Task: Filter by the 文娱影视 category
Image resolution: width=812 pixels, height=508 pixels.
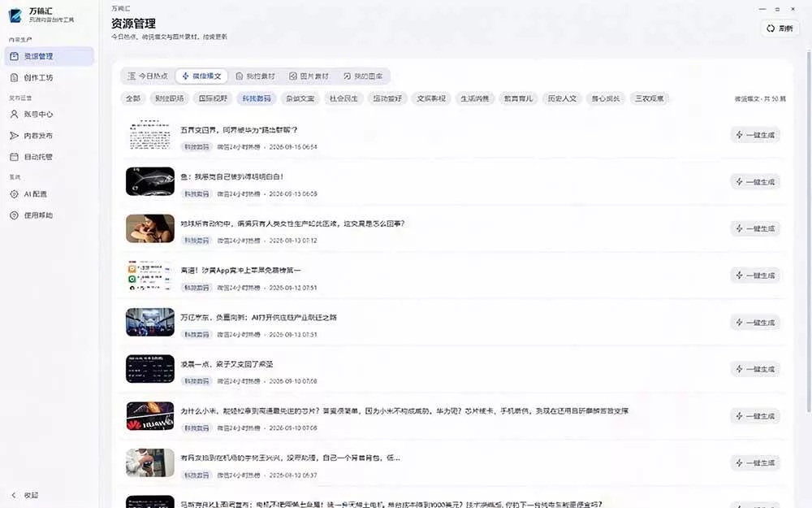Action: [431, 98]
